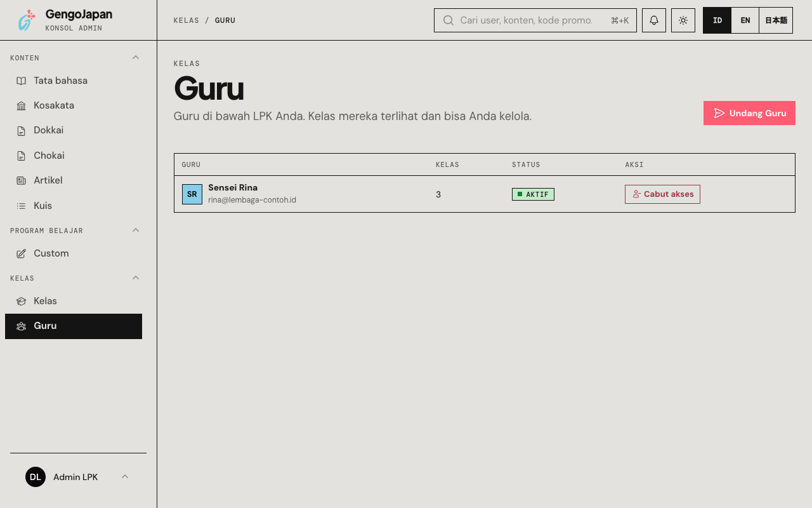Switch language to EN
Viewport: 812px width, 508px height.
tap(745, 20)
